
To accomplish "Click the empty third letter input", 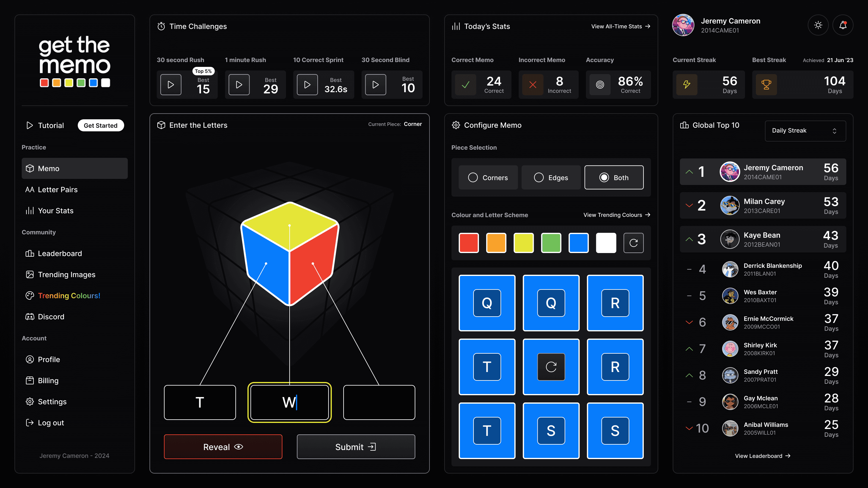I will (379, 402).
